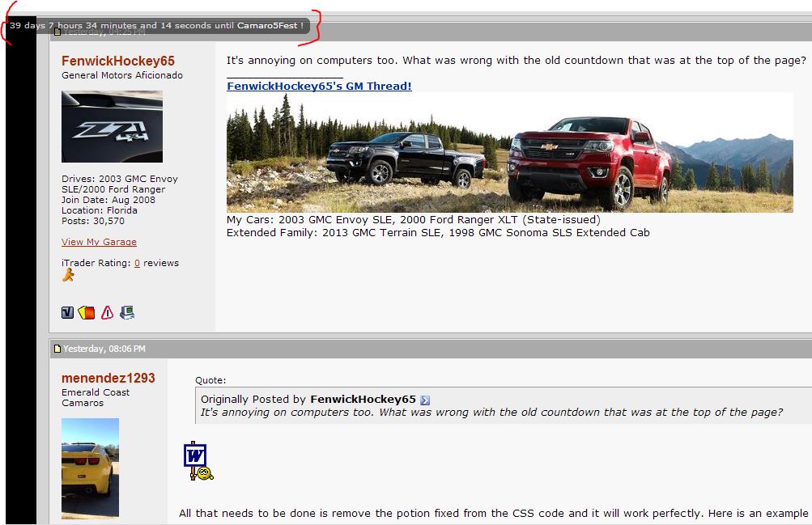Click the yellow Camaro avatar image
Image resolution: width=812 pixels, height=525 pixels.
pos(90,468)
